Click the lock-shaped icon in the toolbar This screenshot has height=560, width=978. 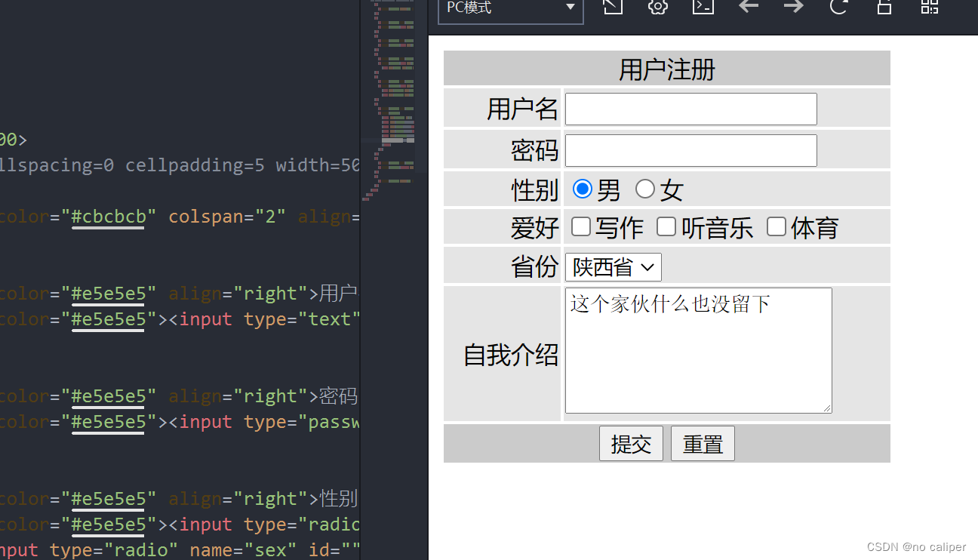(884, 8)
